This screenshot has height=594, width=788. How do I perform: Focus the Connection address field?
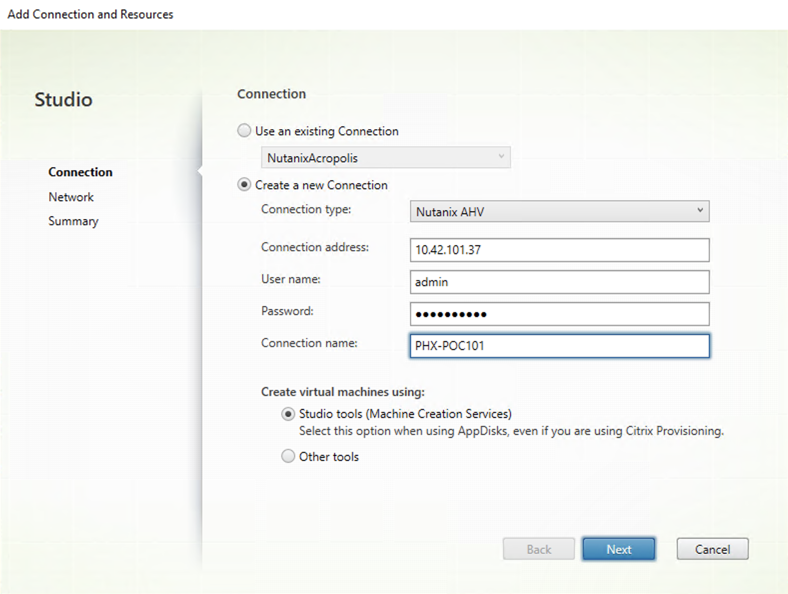point(559,250)
